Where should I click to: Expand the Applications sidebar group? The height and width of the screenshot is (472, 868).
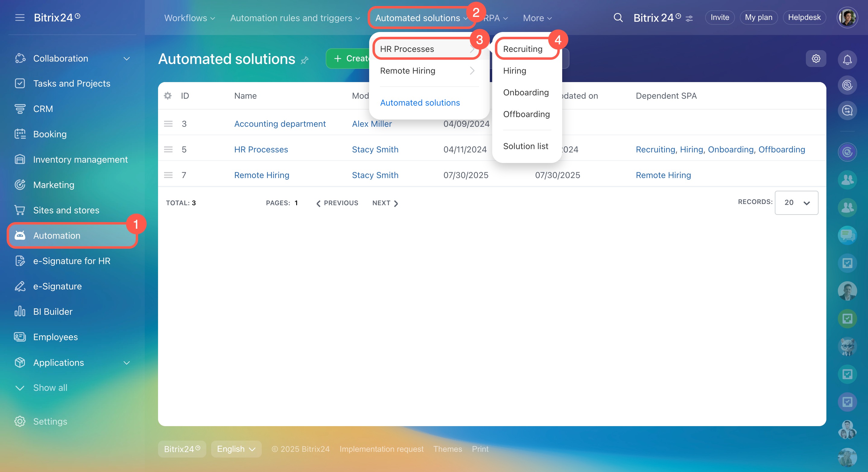[126, 363]
